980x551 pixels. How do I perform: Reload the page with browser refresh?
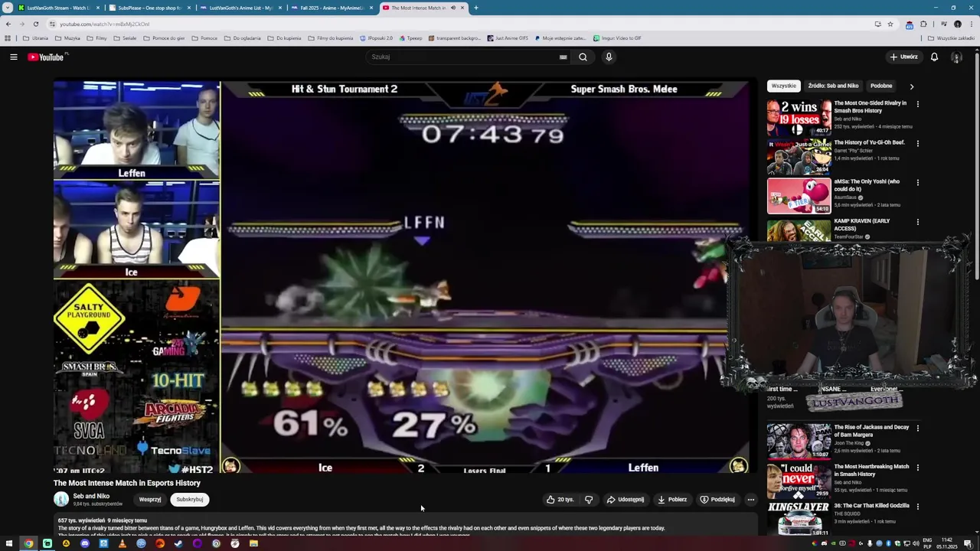35,24
